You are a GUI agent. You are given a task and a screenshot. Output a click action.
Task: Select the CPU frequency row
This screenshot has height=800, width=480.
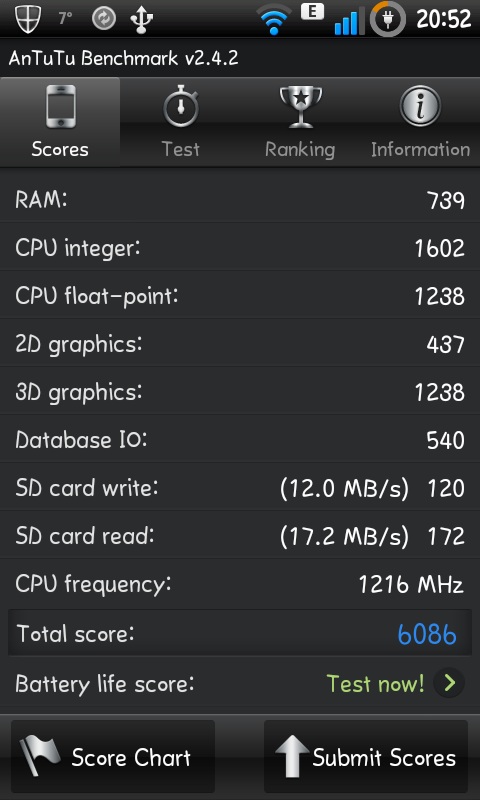coord(240,584)
